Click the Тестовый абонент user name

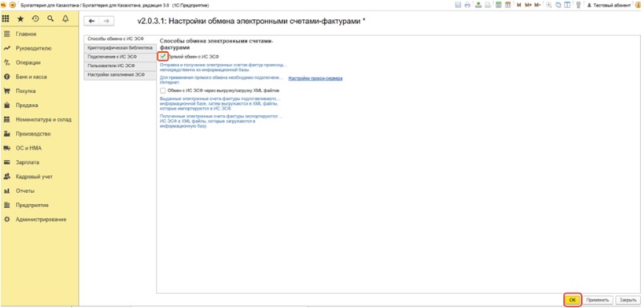pyautogui.click(x=612, y=6)
